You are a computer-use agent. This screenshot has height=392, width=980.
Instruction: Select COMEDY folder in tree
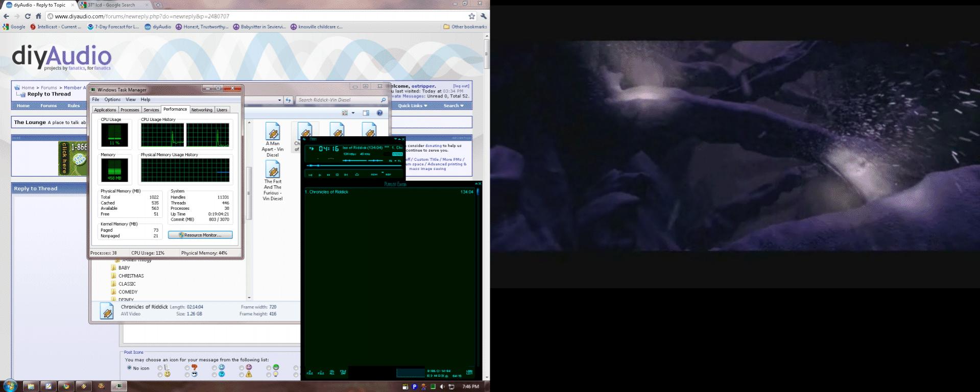pyautogui.click(x=124, y=292)
